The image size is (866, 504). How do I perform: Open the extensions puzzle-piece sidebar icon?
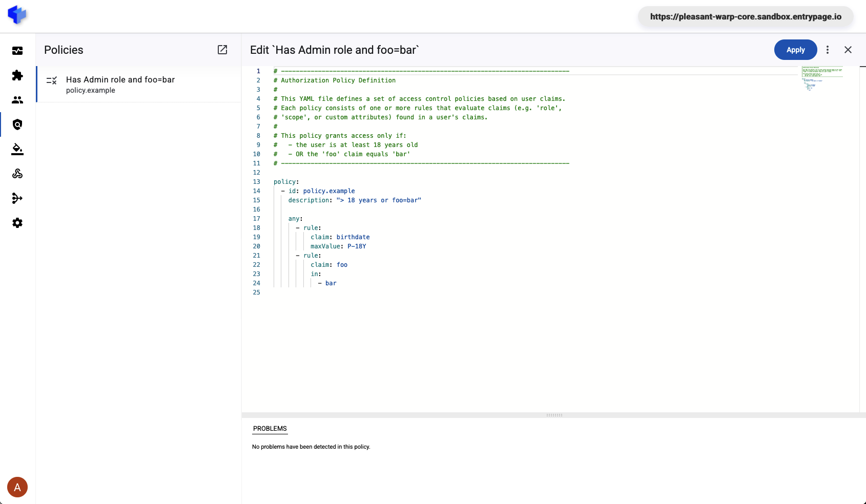point(17,75)
